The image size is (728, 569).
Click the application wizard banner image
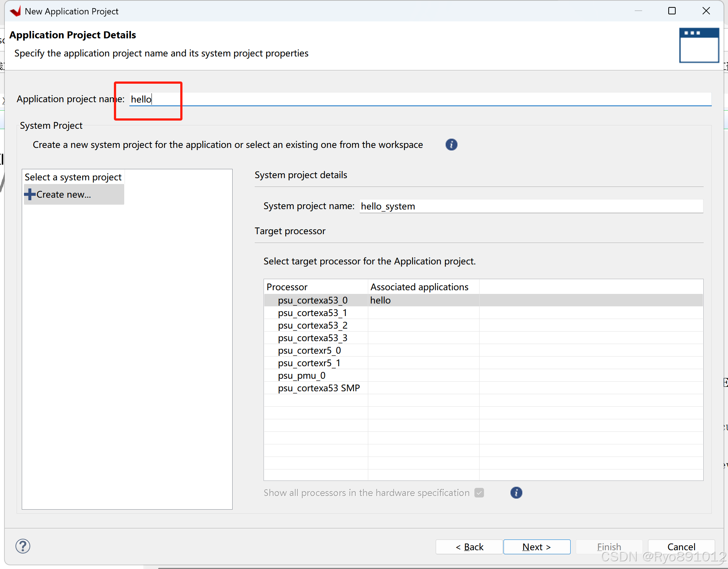coord(699,45)
